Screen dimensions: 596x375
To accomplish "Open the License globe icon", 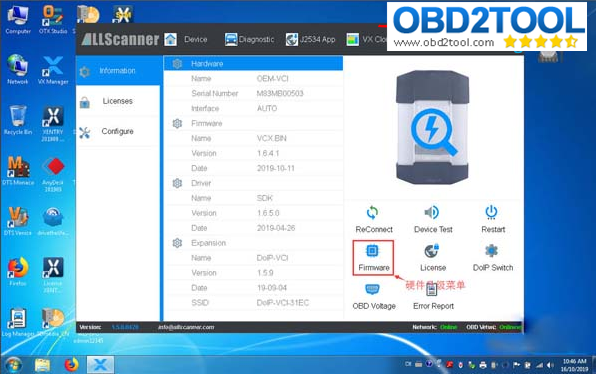I will click(432, 251).
